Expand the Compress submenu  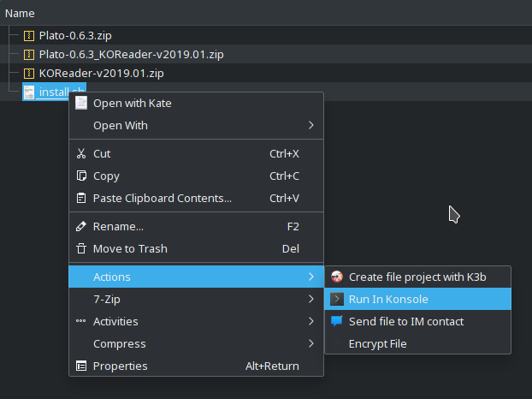[310, 344]
